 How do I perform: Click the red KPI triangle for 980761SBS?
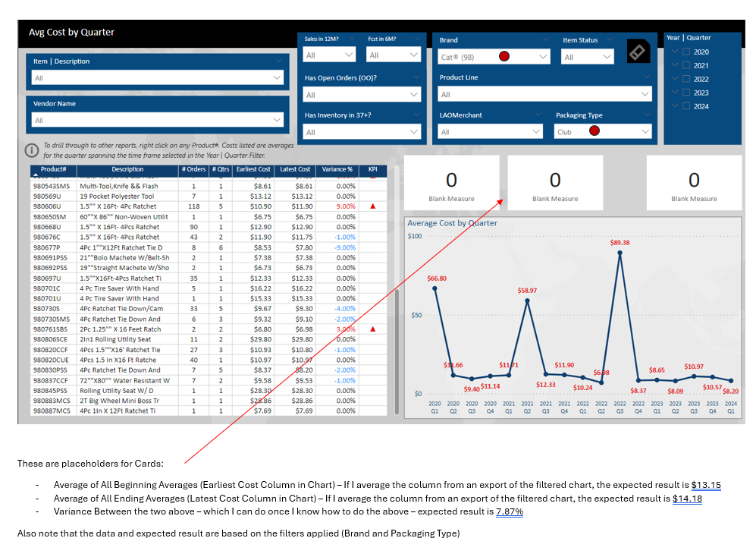[373, 329]
